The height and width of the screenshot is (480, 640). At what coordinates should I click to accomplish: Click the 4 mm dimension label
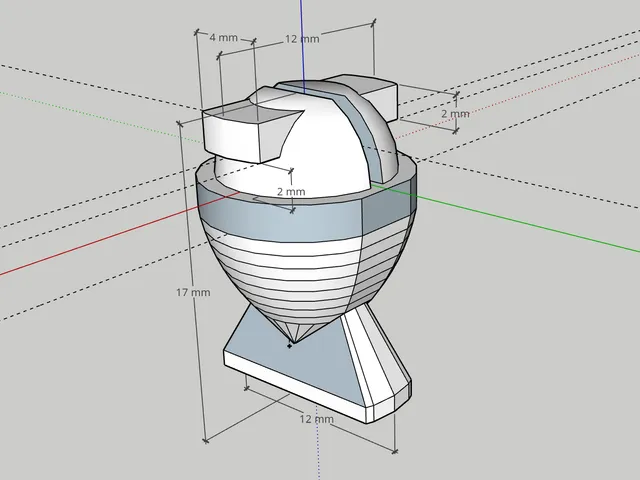tap(223, 38)
